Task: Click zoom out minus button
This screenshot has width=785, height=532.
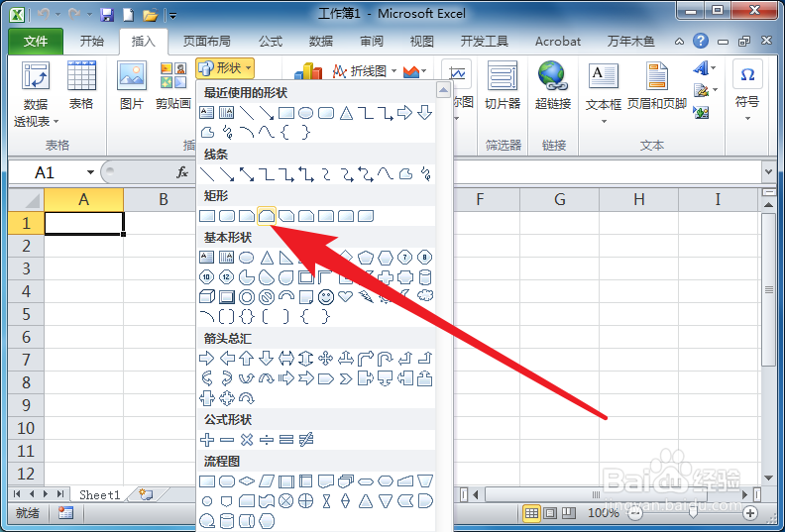Action: point(635,513)
